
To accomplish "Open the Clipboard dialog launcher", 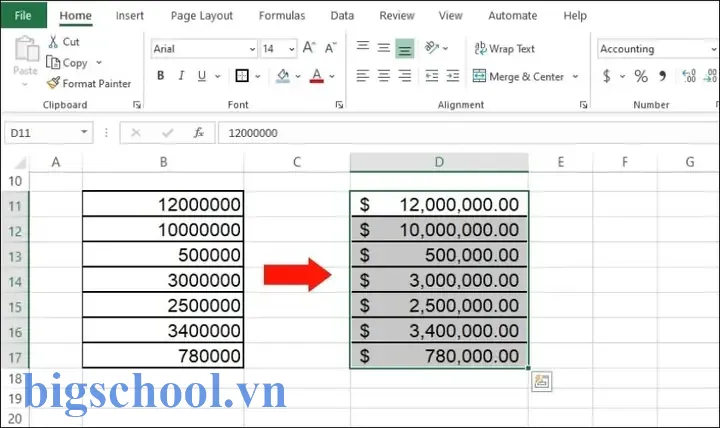I will (x=137, y=105).
